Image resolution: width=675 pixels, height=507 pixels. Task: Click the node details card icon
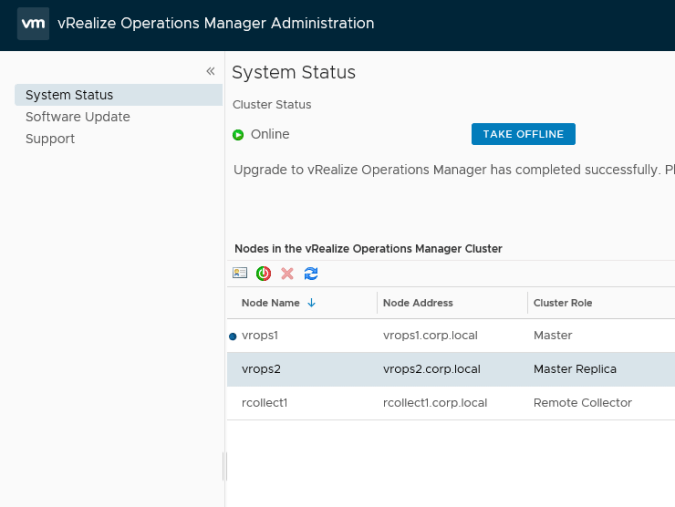click(240, 273)
